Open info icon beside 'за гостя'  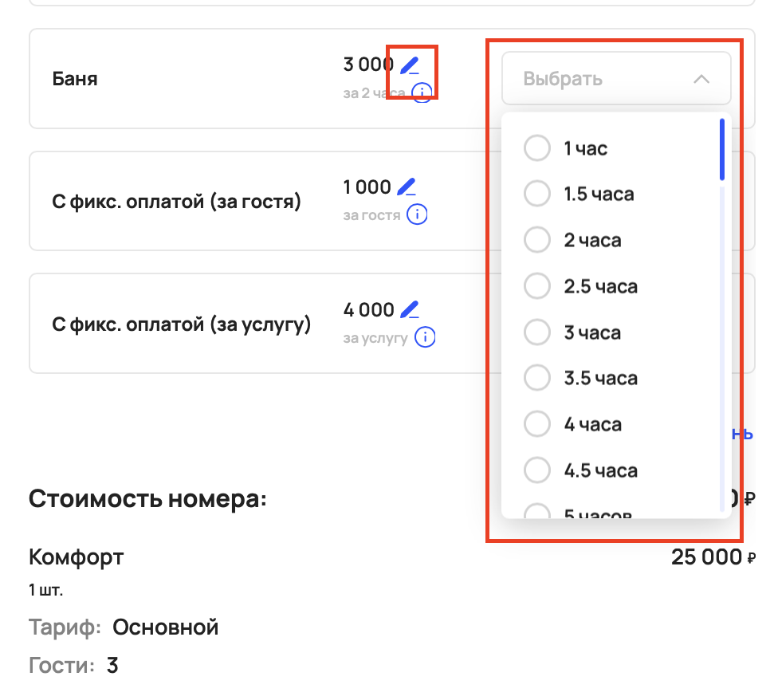417,215
